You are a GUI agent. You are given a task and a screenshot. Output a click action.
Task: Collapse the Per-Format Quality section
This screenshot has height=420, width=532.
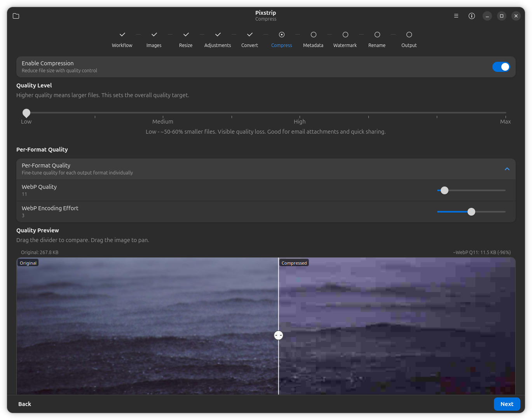(507, 169)
